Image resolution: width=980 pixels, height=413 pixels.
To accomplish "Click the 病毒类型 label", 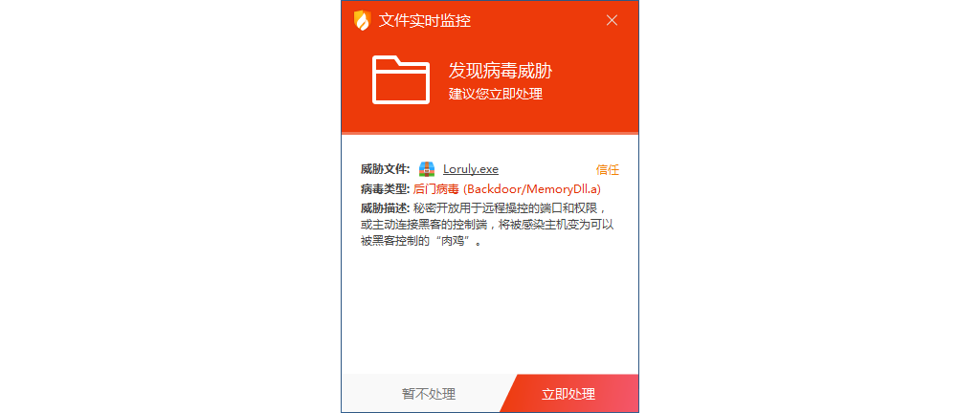I will click(x=385, y=189).
